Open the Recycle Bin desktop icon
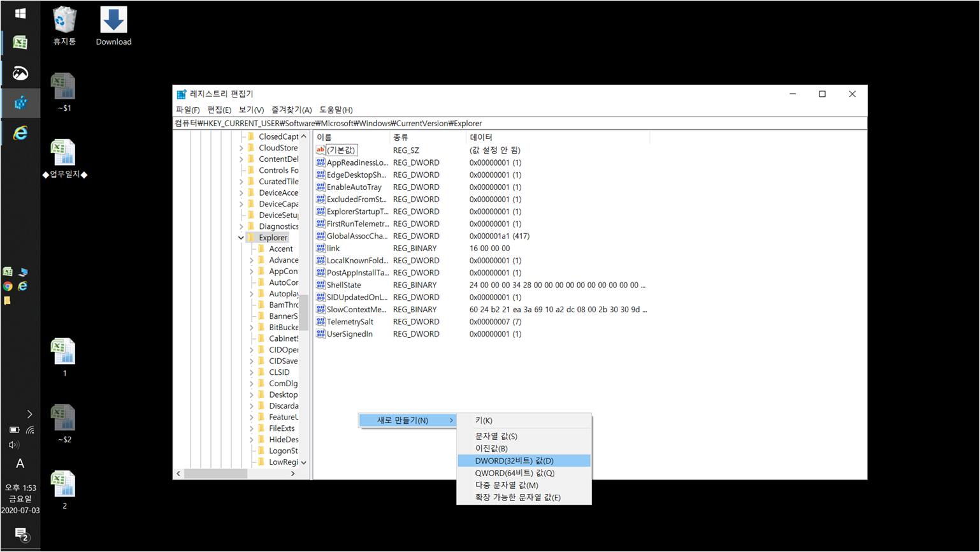 [x=64, y=25]
